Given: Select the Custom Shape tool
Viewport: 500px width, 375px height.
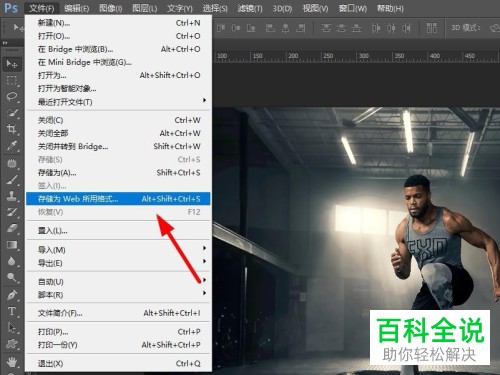Looking at the screenshot, I should 12,344.
